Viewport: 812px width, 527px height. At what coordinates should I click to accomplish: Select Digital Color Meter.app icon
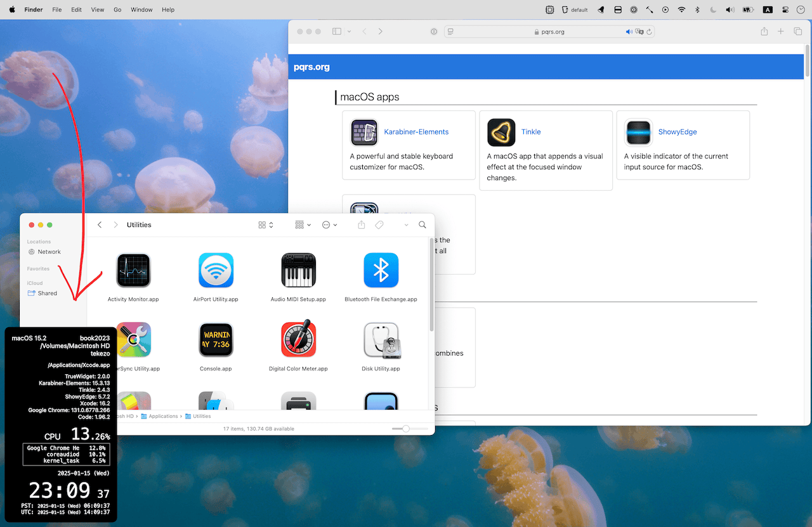[x=298, y=341]
